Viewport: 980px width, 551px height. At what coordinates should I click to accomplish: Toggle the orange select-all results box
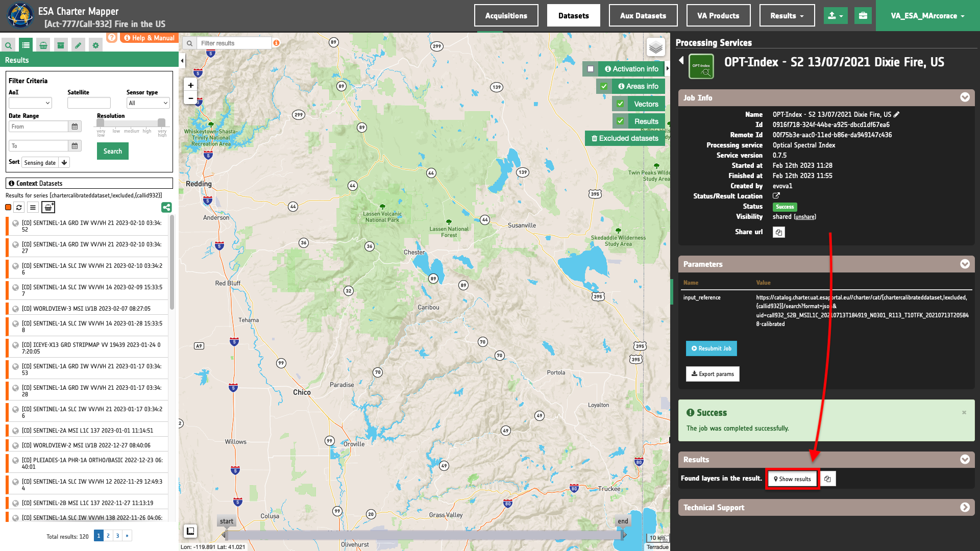[x=8, y=207]
